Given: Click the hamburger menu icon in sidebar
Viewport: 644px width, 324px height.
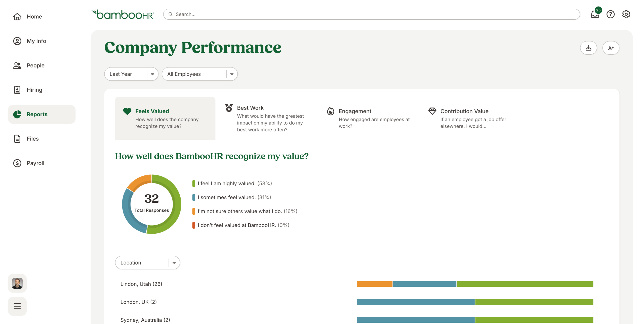Looking at the screenshot, I should [17, 306].
